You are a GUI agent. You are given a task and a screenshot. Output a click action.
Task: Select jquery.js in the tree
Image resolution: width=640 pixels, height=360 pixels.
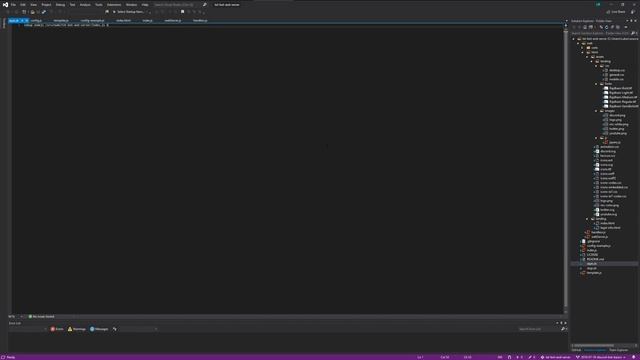(x=615, y=142)
